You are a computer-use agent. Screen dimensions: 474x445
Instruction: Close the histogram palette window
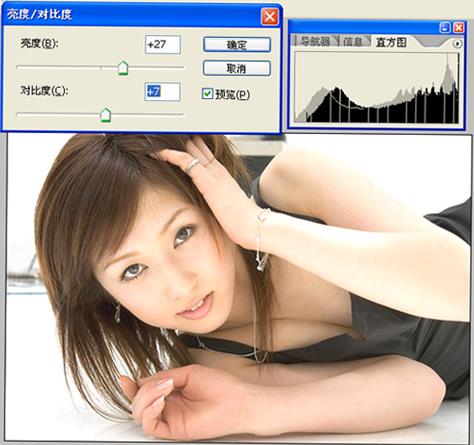pyautogui.click(x=459, y=27)
